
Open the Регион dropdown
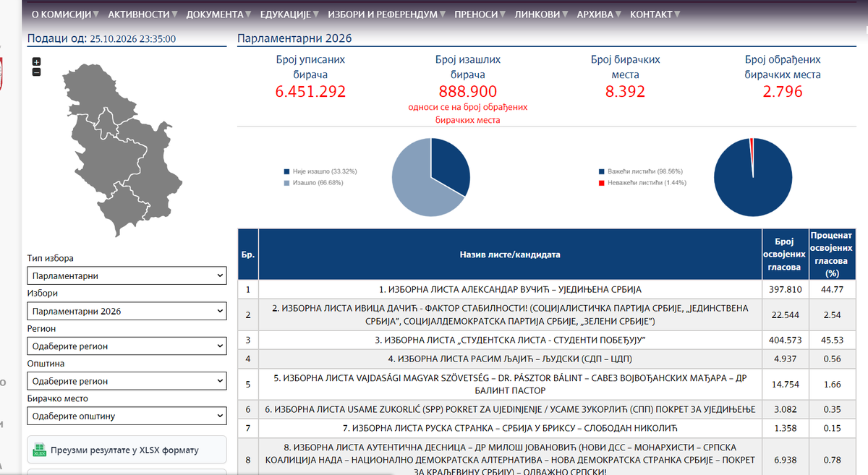127,346
